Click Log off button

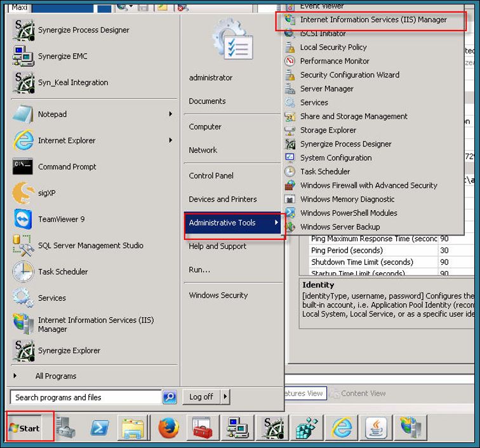pyautogui.click(x=201, y=397)
